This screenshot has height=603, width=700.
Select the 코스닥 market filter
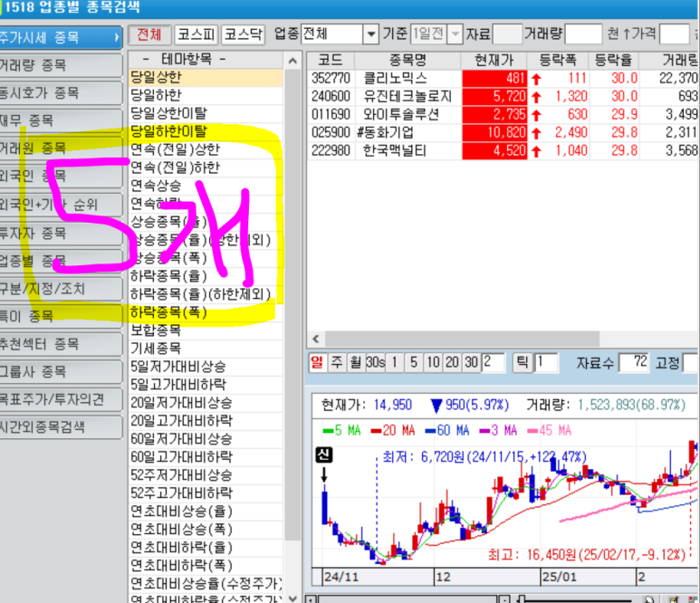pyautogui.click(x=242, y=34)
